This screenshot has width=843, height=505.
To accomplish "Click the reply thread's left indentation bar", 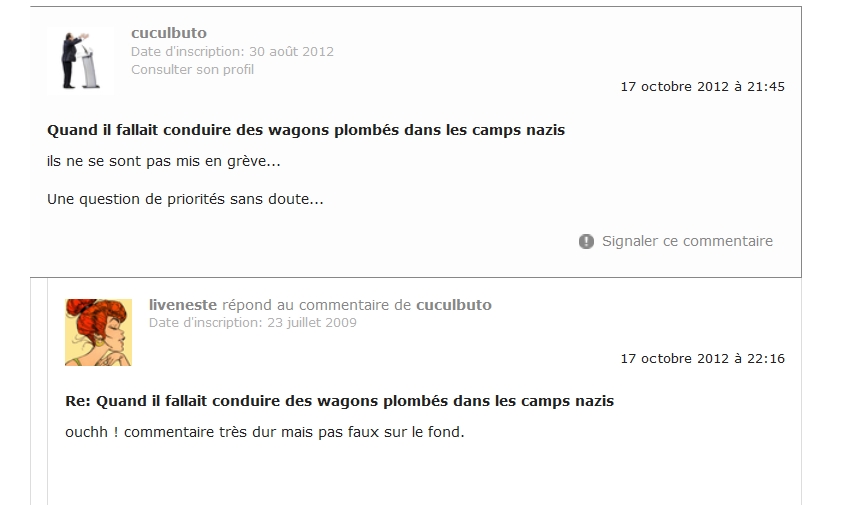I will (47, 392).
